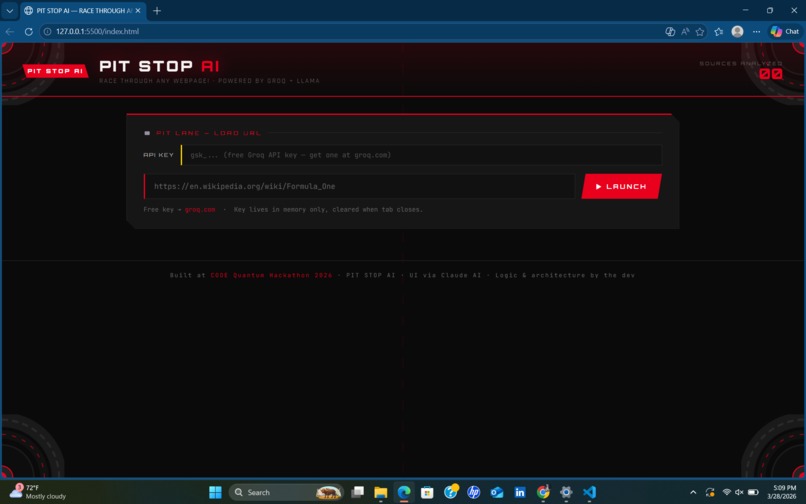806x504 pixels.
Task: Click the browser back arrow
Action: pos(10,31)
